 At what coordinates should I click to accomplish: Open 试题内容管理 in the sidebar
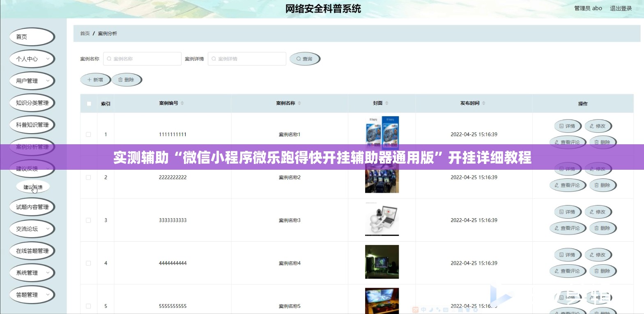point(32,207)
